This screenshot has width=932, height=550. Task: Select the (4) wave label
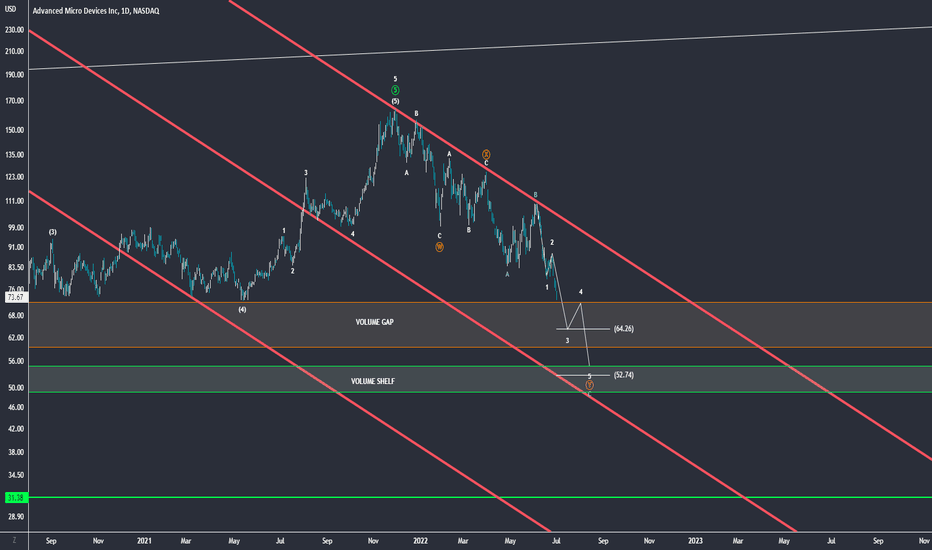tap(242, 309)
